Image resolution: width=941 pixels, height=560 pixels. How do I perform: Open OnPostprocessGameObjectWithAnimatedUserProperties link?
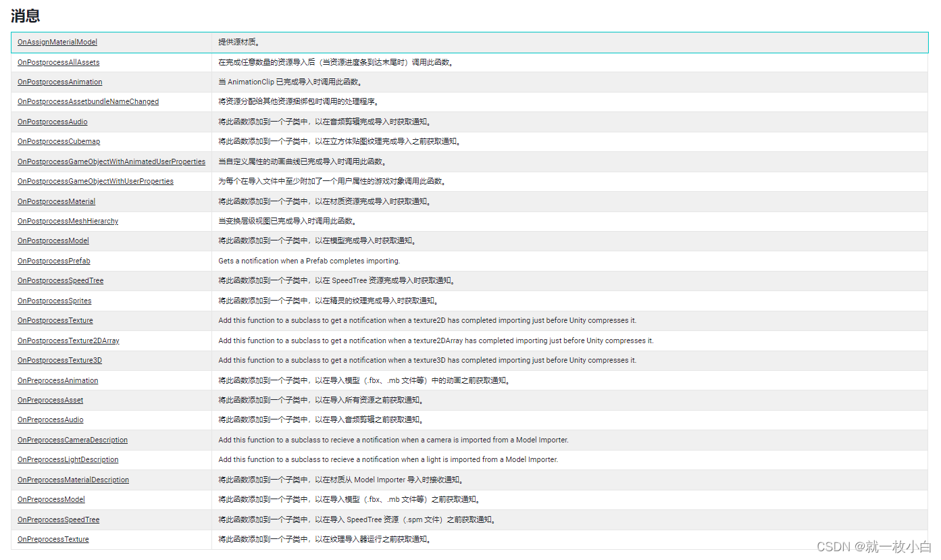(111, 161)
